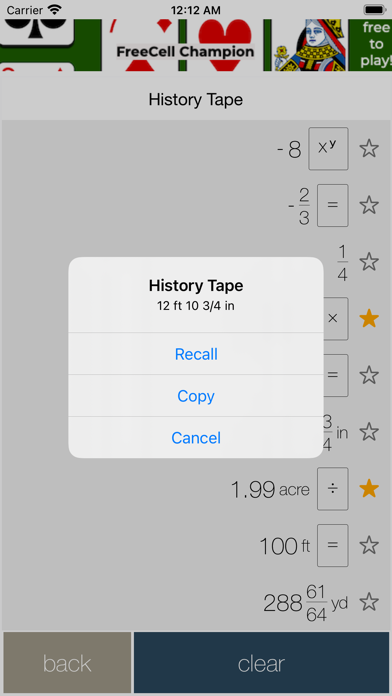The width and height of the screenshot is (392, 696).
Task: Select the 288 61/64 yd history value
Action: (305, 603)
